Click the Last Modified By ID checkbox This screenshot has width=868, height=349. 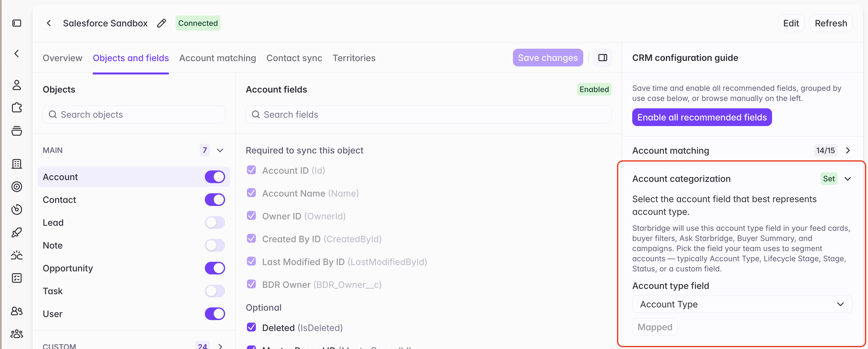point(251,261)
